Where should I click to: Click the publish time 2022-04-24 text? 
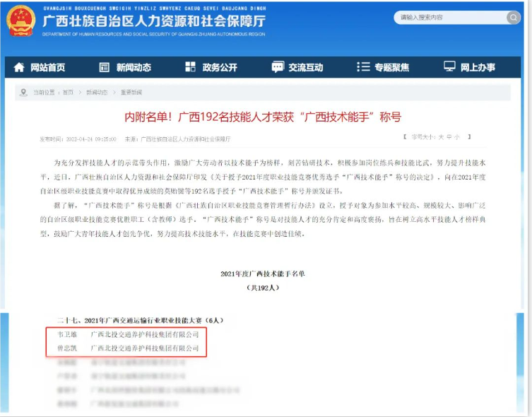click(x=78, y=139)
